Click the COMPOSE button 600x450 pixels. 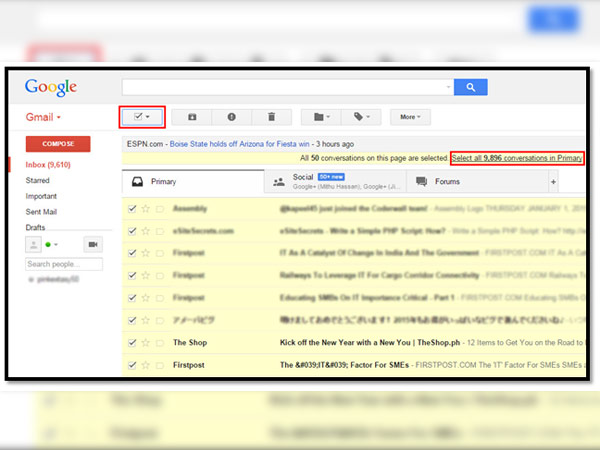(58, 144)
